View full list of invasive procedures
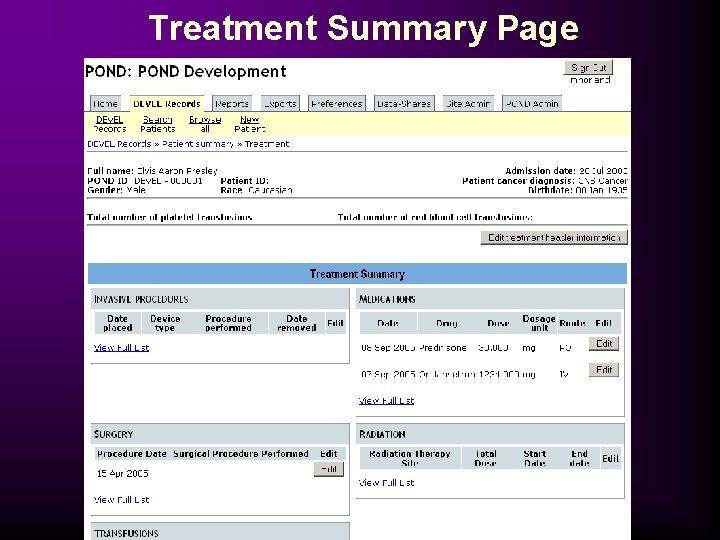The height and width of the screenshot is (540, 720). point(121,348)
